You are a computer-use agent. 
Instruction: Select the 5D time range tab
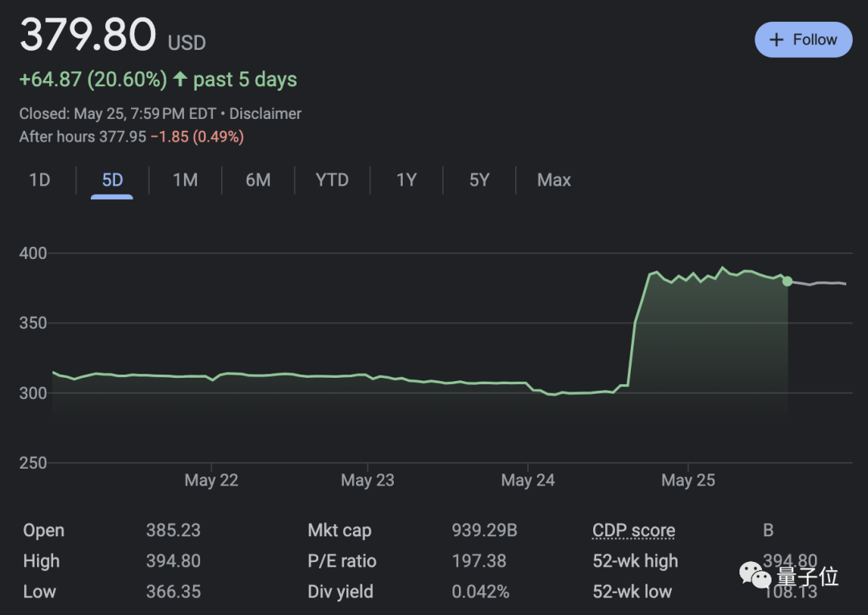click(x=113, y=180)
